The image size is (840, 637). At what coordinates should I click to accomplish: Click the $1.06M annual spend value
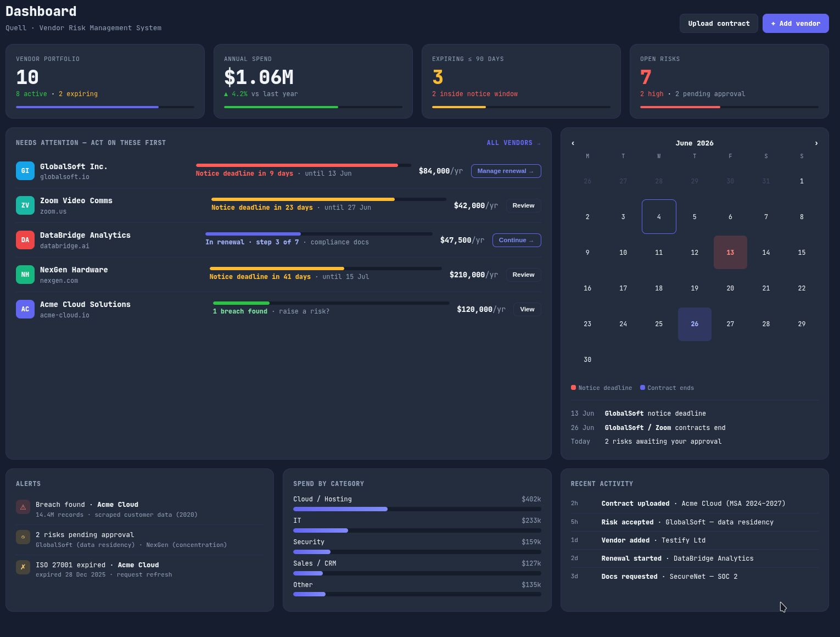(x=259, y=77)
